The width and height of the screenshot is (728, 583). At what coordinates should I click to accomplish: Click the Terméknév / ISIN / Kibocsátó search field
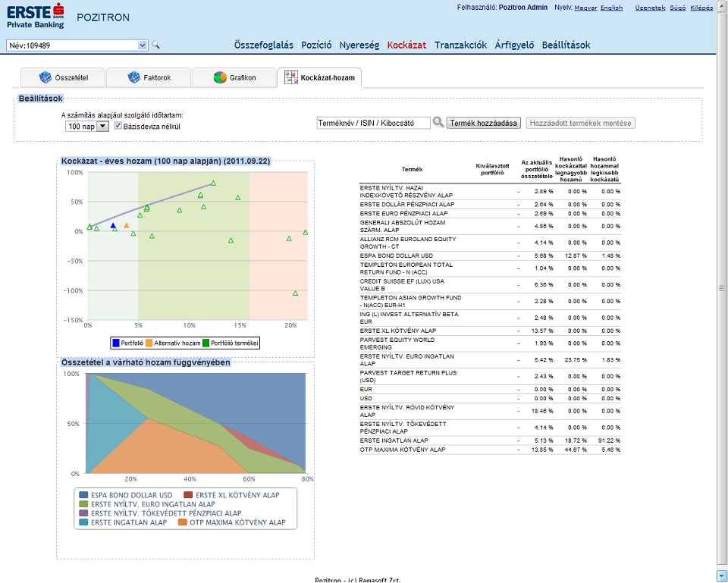tap(373, 123)
